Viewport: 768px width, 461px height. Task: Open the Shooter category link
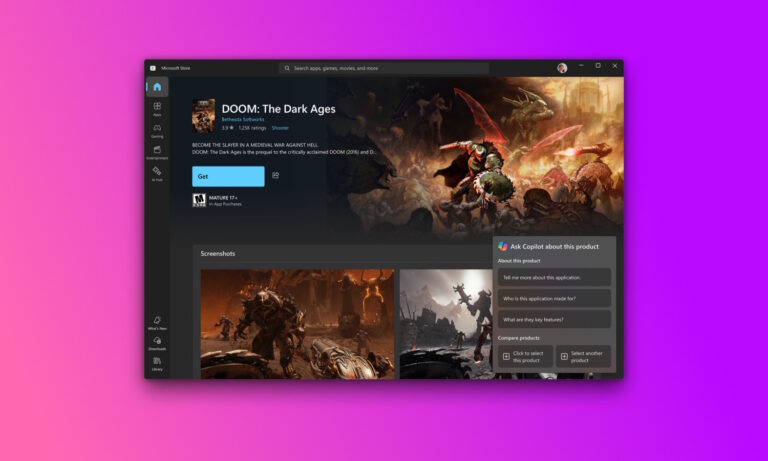(x=280, y=128)
